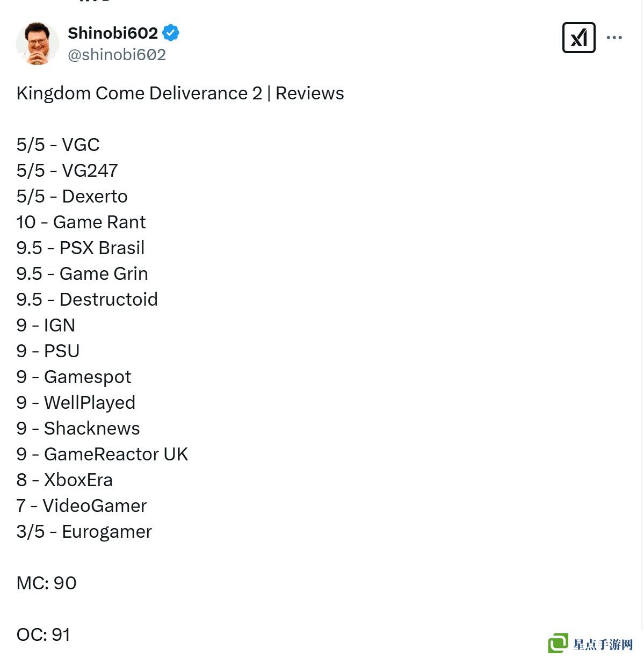Viewport: 644px width, 657px height.
Task: Click the blue verified checkmark badge
Action: (171, 33)
